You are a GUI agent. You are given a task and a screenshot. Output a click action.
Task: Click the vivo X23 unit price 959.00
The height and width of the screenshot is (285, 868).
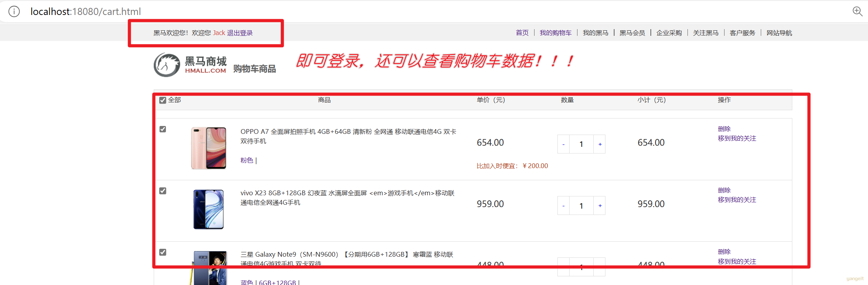(490, 204)
